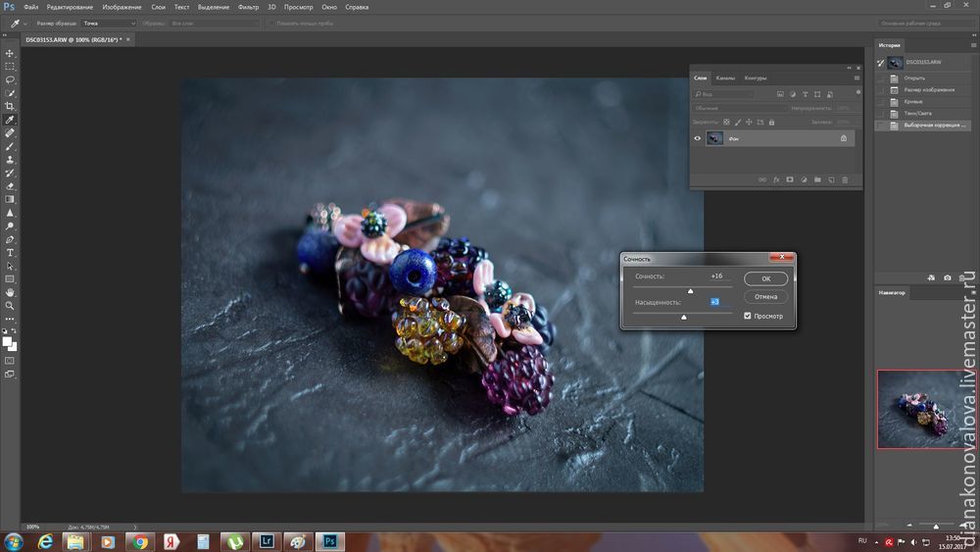
Task: Select the Hand tool
Action: pos(10,292)
